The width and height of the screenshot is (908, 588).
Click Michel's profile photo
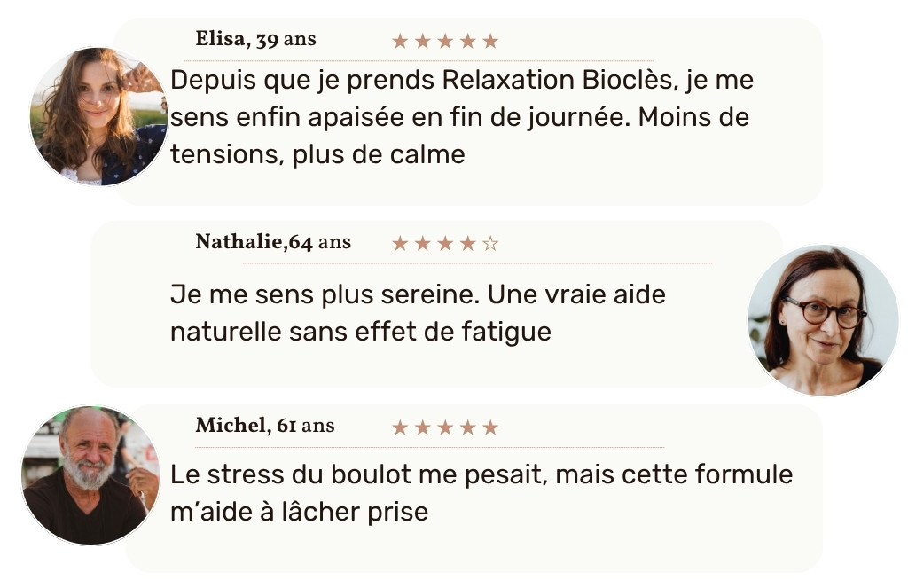click(90, 474)
